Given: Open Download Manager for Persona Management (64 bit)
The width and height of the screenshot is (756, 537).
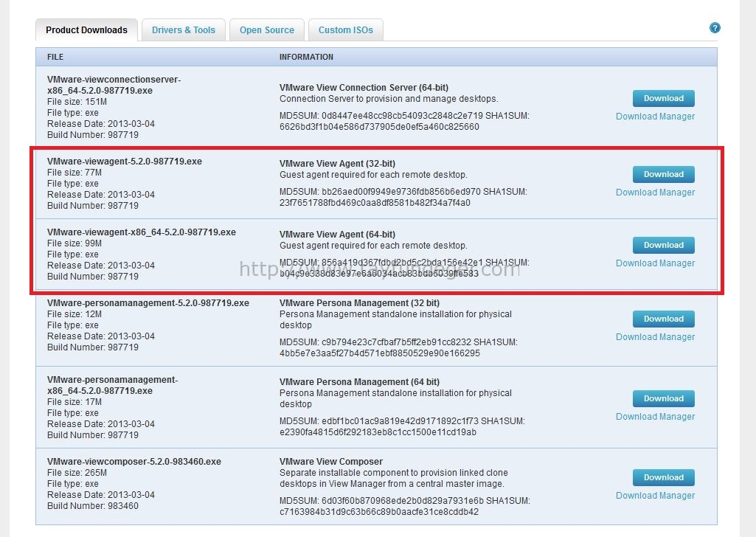Looking at the screenshot, I should tap(655, 417).
